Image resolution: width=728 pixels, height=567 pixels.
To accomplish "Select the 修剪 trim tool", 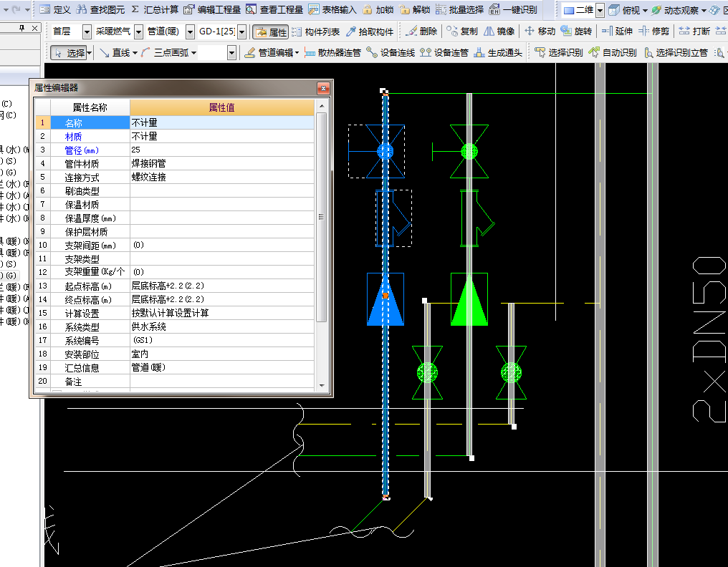I will [x=653, y=31].
